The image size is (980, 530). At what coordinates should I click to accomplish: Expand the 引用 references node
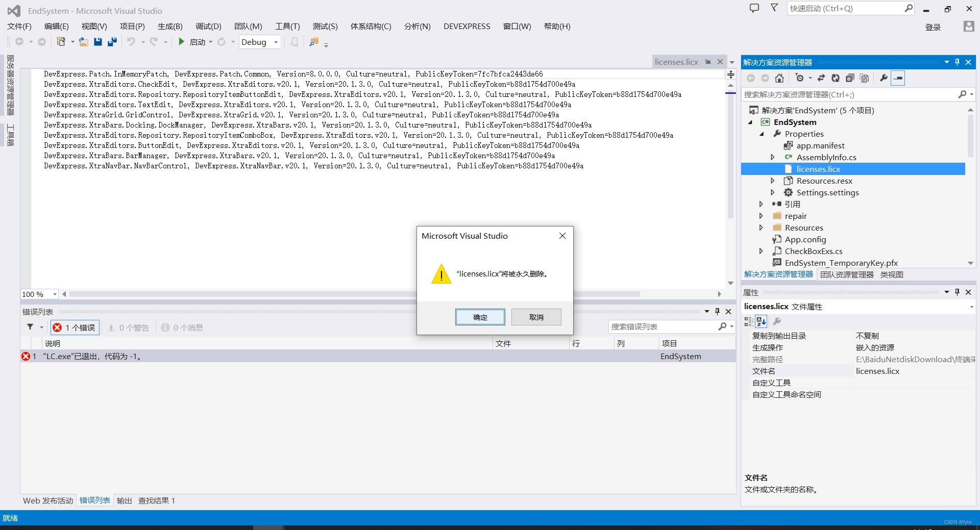tap(761, 204)
